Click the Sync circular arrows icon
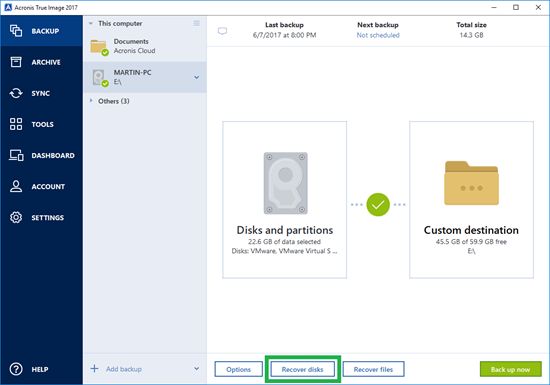 pyautogui.click(x=16, y=93)
